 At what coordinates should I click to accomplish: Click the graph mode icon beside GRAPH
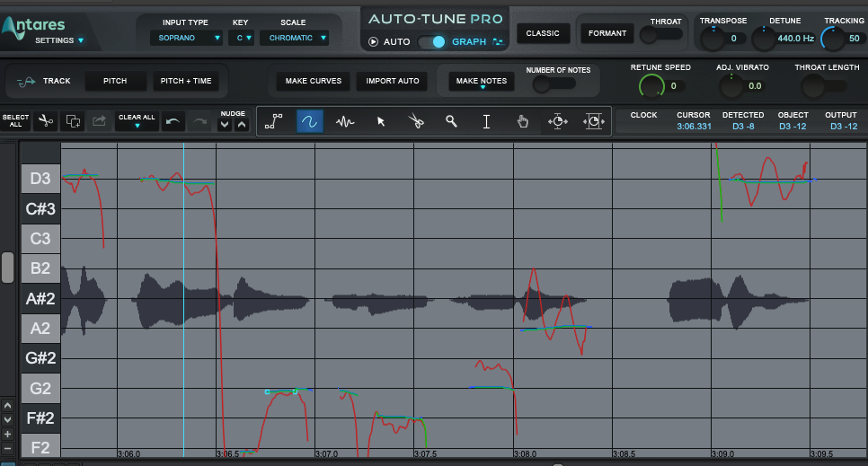498,41
